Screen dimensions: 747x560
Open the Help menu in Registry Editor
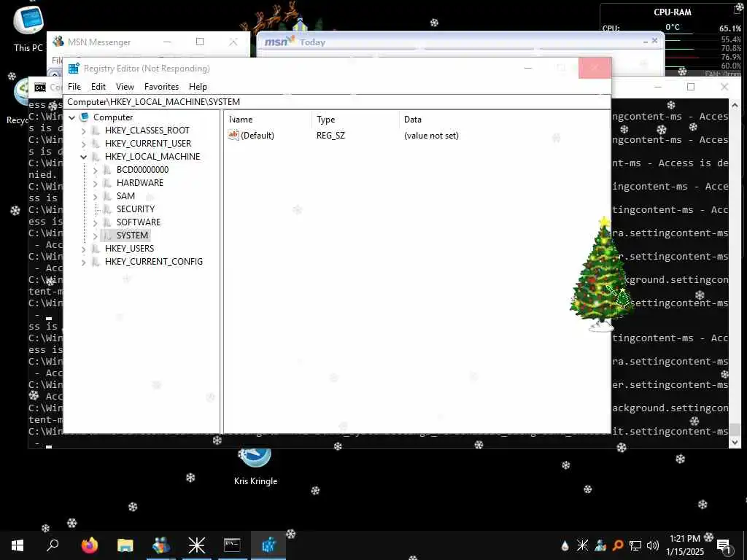(x=198, y=87)
